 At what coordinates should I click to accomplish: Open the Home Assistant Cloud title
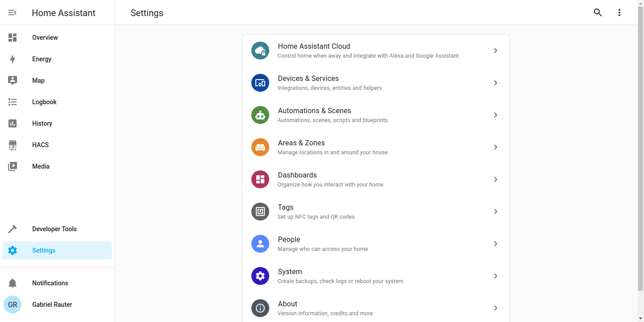(x=314, y=46)
